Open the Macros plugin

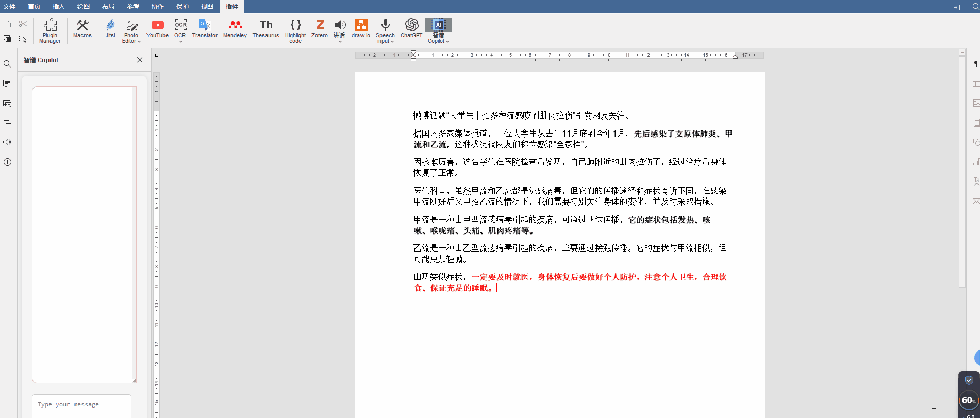tap(82, 28)
